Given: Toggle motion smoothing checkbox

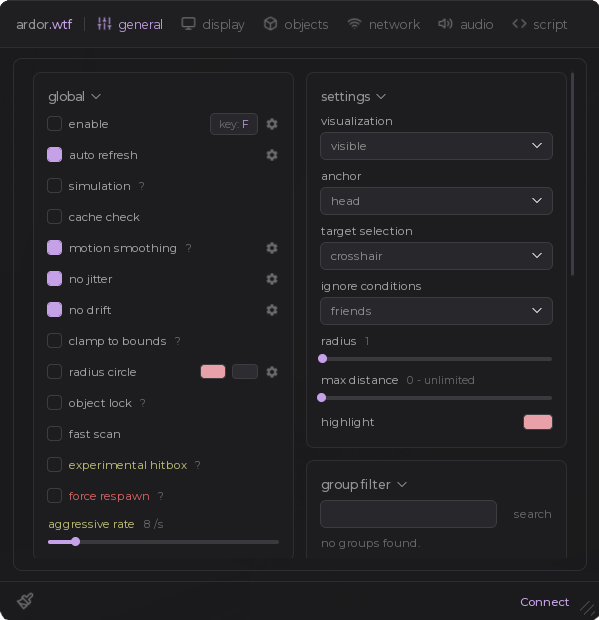Looking at the screenshot, I should 55,248.
